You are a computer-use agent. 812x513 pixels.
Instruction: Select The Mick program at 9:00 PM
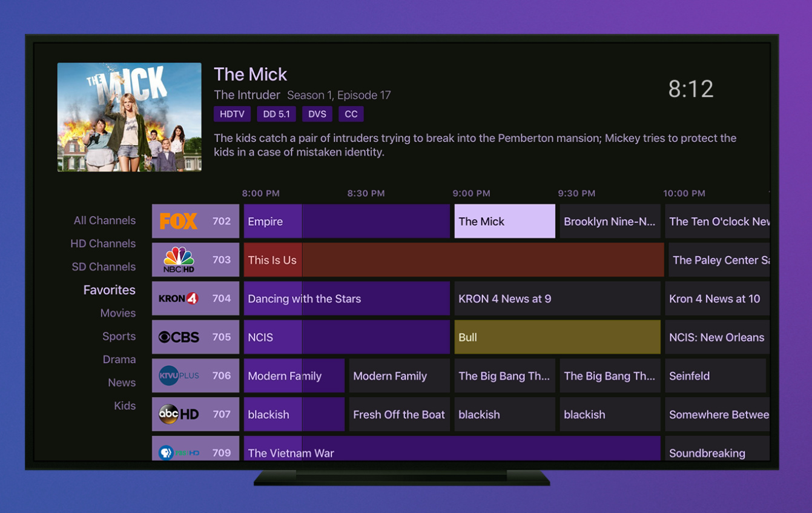point(504,221)
